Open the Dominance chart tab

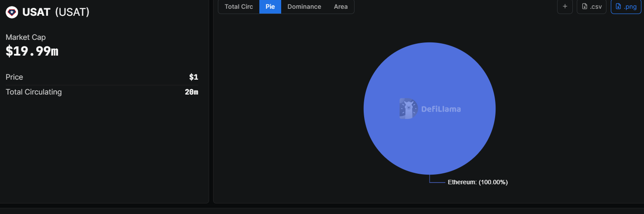tap(304, 7)
